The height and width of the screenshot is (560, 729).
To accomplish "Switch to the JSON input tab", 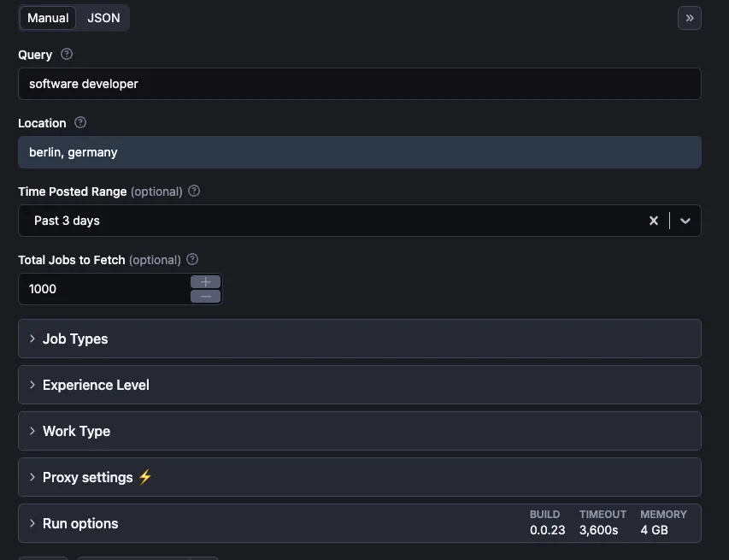I will tap(103, 18).
